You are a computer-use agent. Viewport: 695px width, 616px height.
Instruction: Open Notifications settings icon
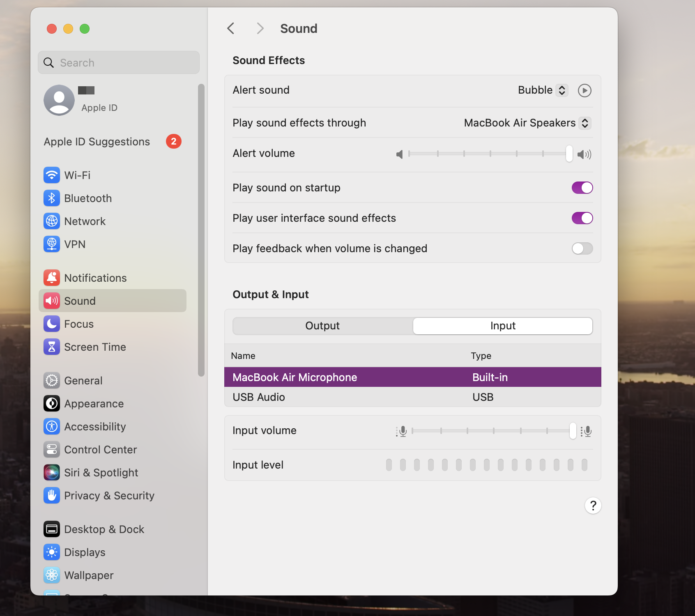pyautogui.click(x=51, y=278)
